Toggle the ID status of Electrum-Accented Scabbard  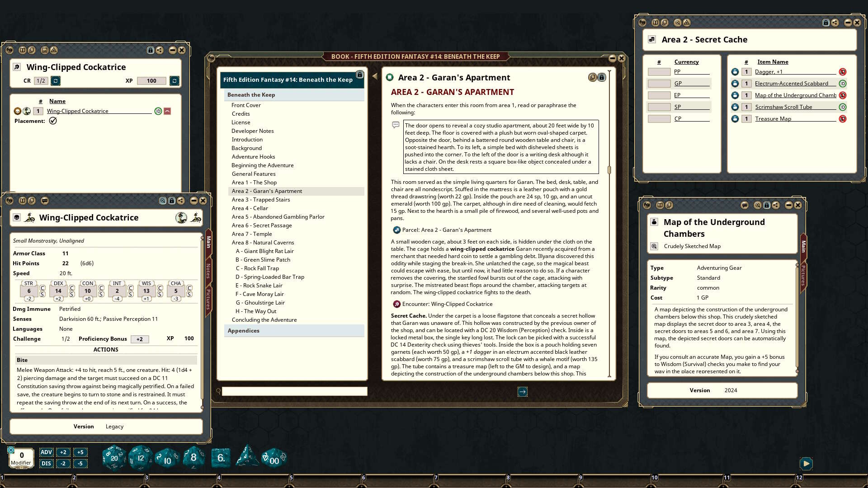point(843,84)
